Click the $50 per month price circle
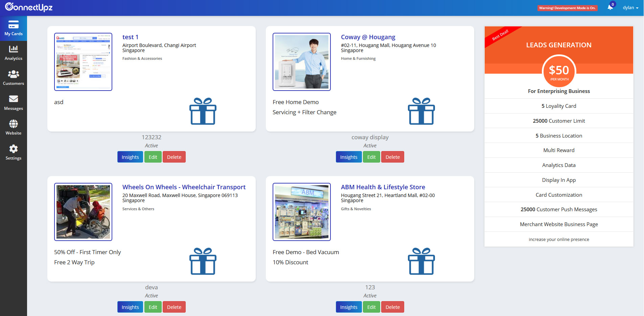The width and height of the screenshot is (644, 316). pyautogui.click(x=559, y=71)
